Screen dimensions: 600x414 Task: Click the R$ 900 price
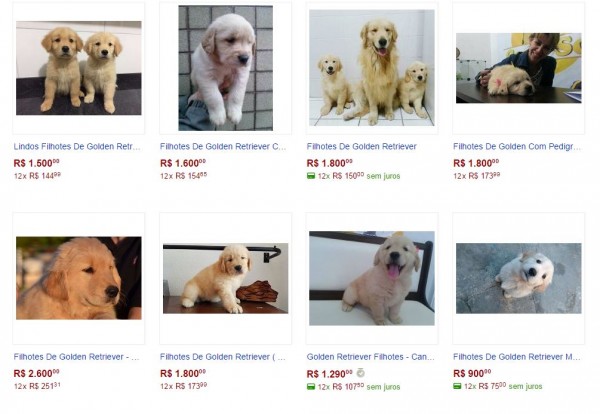pyautogui.click(x=472, y=373)
